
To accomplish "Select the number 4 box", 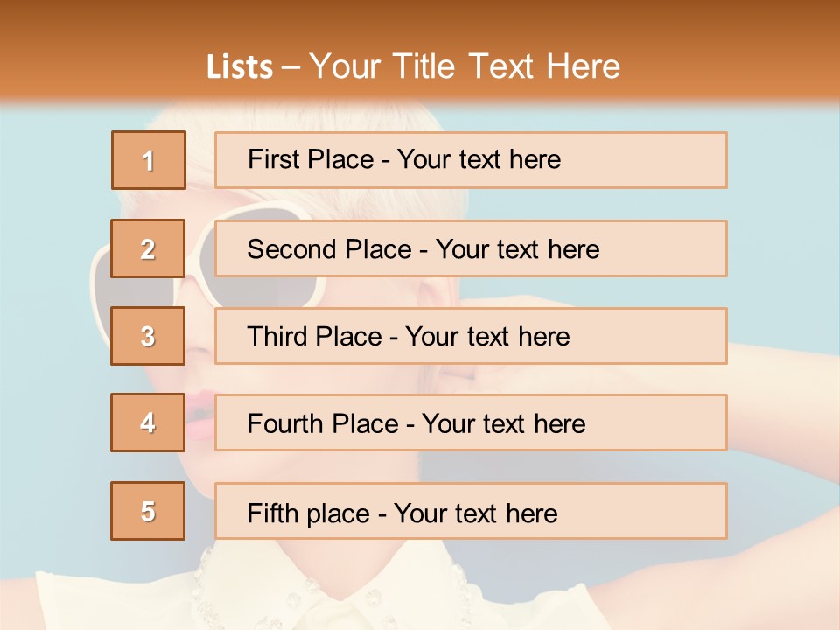I will [148, 423].
